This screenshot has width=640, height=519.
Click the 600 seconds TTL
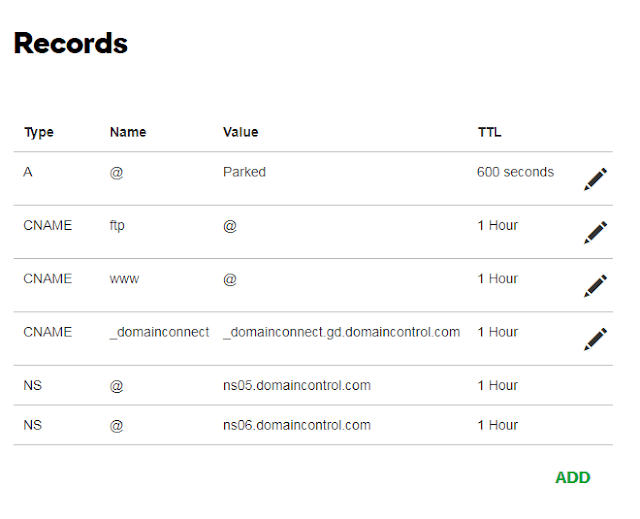(515, 172)
